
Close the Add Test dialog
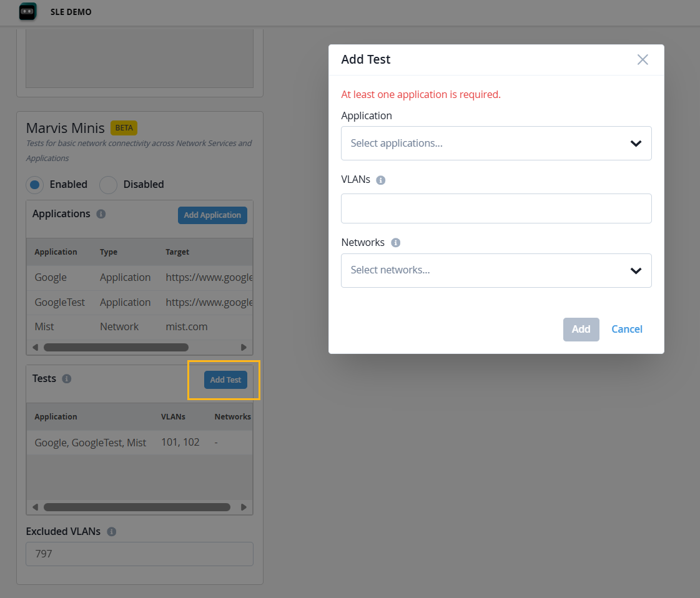(643, 60)
